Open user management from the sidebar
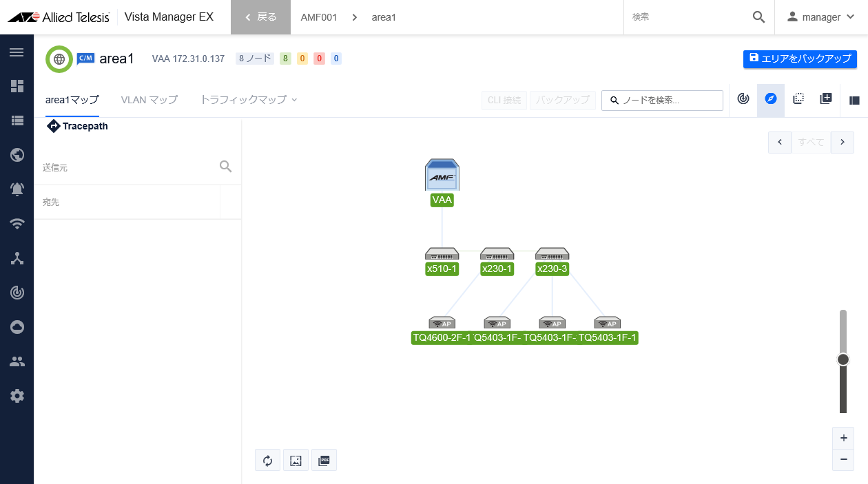Viewport: 868px width, 484px height. coord(17,361)
